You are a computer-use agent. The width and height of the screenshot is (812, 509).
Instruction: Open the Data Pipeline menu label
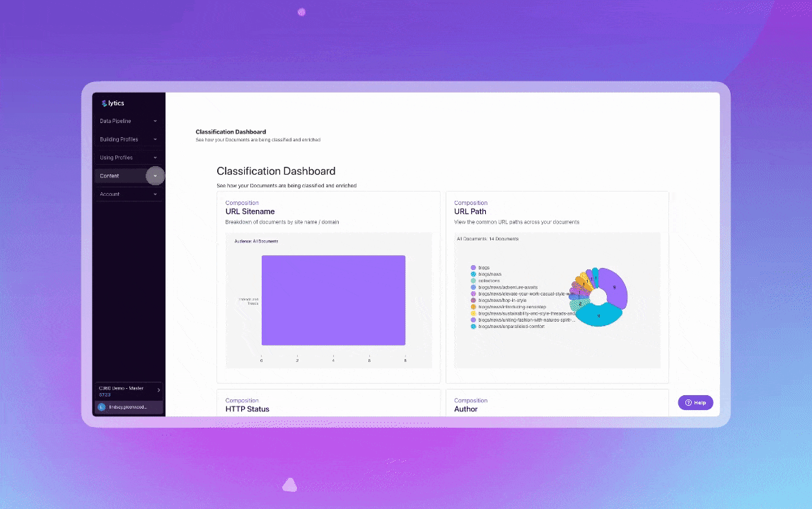(x=115, y=121)
